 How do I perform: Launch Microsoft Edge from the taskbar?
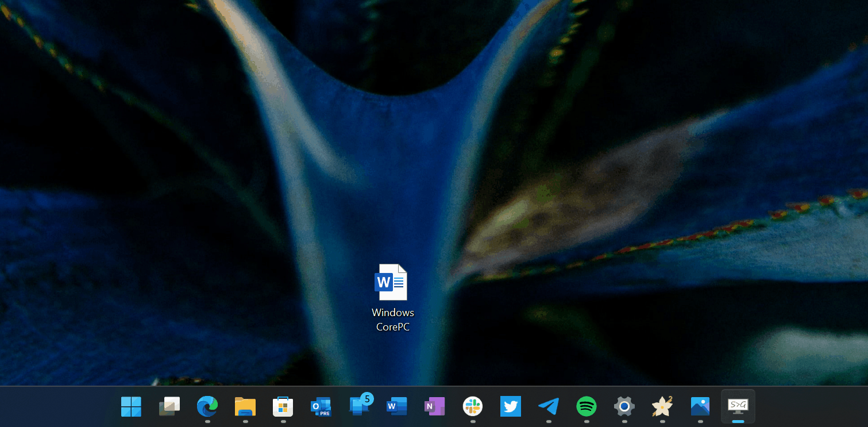[207, 407]
